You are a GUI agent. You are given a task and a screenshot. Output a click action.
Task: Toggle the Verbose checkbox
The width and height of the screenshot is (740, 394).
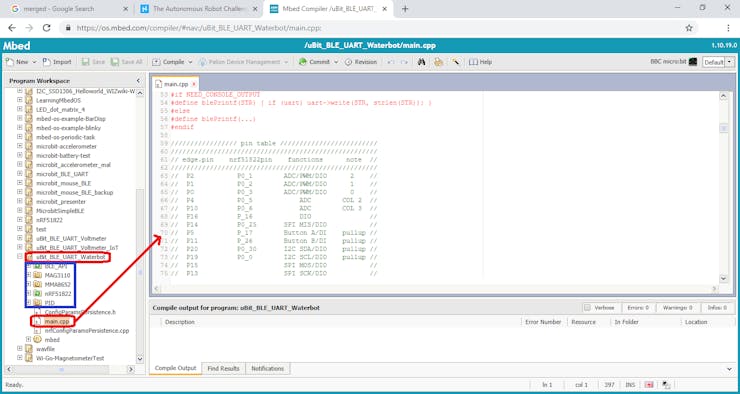click(587, 308)
